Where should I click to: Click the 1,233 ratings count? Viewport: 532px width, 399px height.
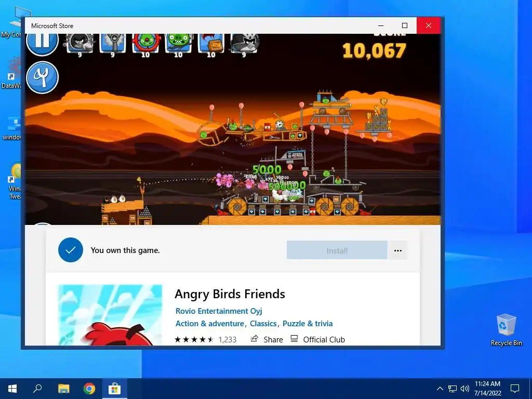pos(228,339)
